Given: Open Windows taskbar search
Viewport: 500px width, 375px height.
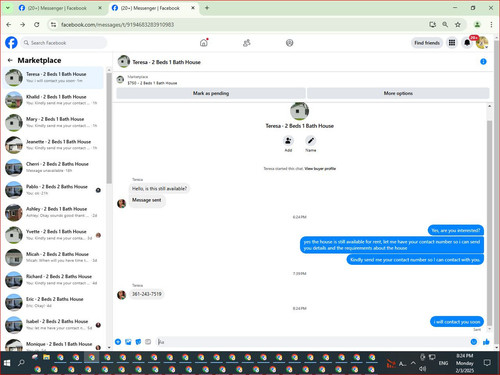Looking at the screenshot, I should point(21,363).
